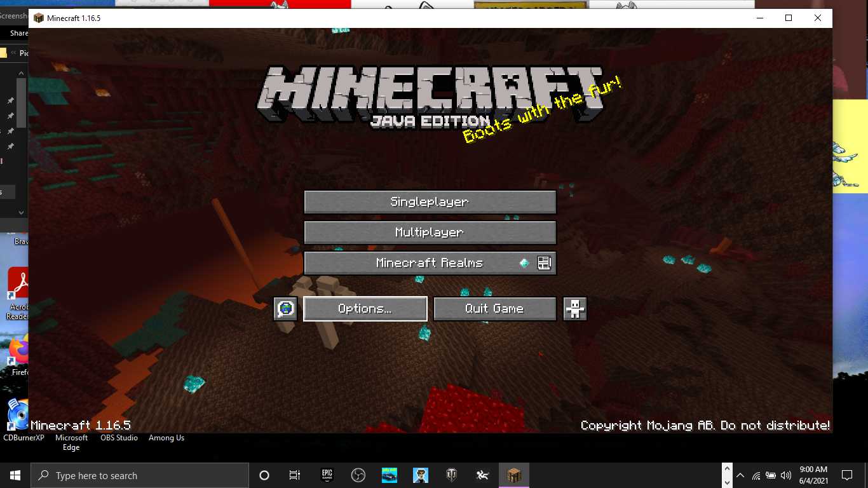
Task: Click the Realms news icon
Action: (544, 263)
